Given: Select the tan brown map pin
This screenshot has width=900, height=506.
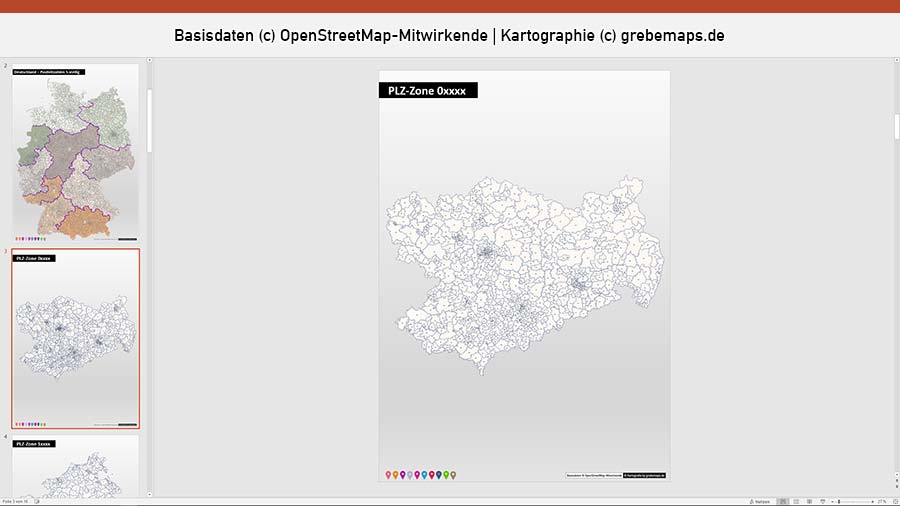Looking at the screenshot, I should (453, 475).
